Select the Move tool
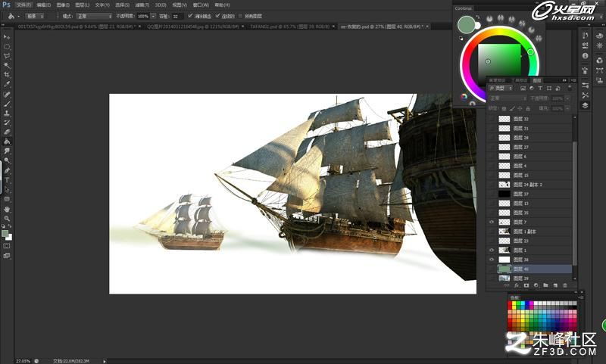The width and height of the screenshot is (606, 364). pos(7,36)
